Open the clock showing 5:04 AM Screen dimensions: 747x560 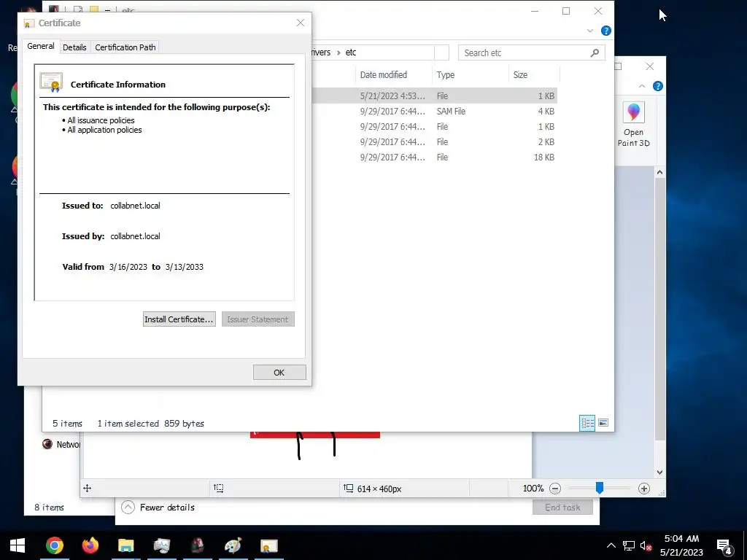(x=681, y=545)
